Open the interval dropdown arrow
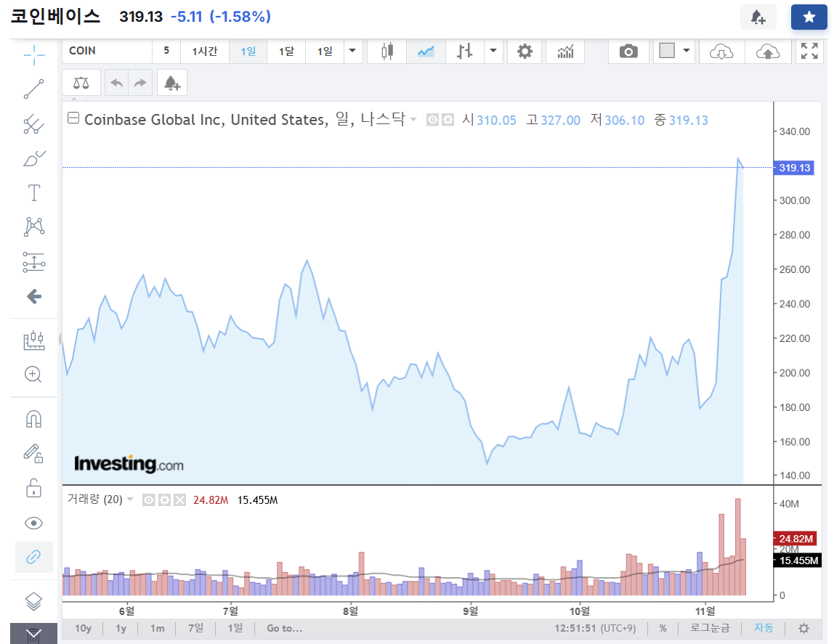Screen dimensions: 834x644 tap(352, 51)
